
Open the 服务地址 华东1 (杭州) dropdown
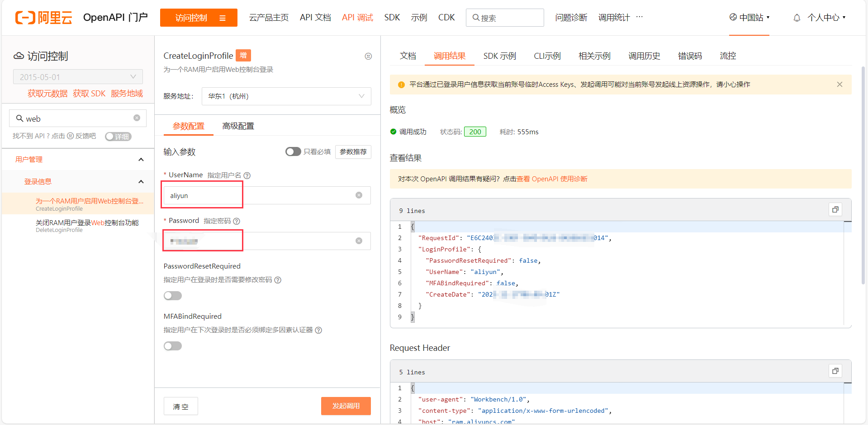(x=286, y=96)
